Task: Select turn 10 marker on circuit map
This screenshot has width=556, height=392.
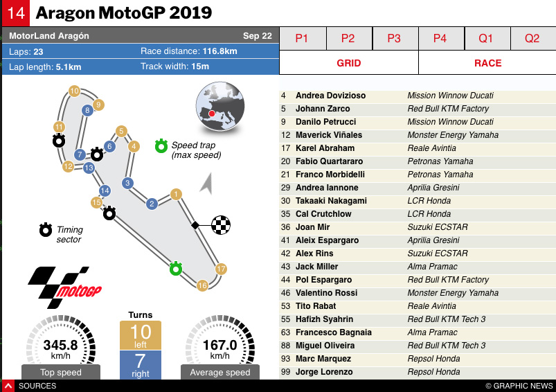Action: [x=74, y=91]
